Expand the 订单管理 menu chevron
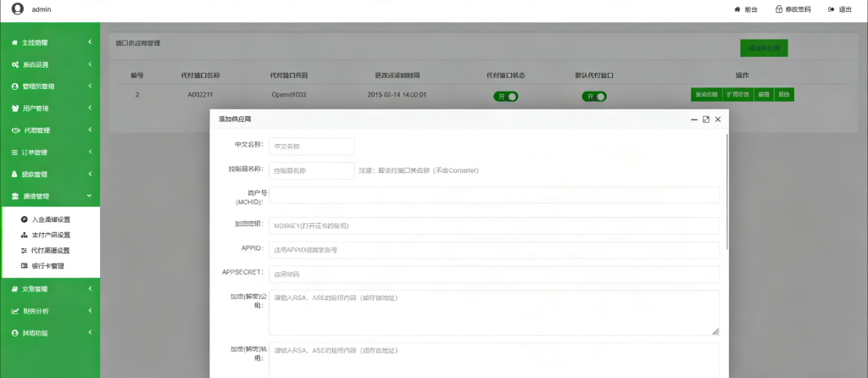Screen dimensions: 868x378 point(90,152)
